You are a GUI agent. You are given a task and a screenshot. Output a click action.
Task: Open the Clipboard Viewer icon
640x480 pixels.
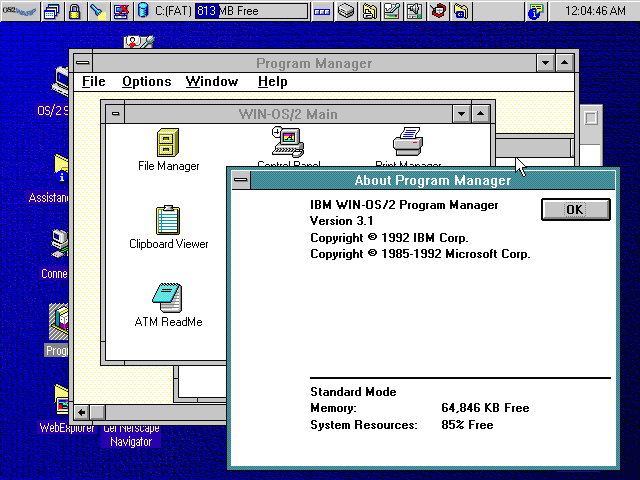tap(168, 220)
